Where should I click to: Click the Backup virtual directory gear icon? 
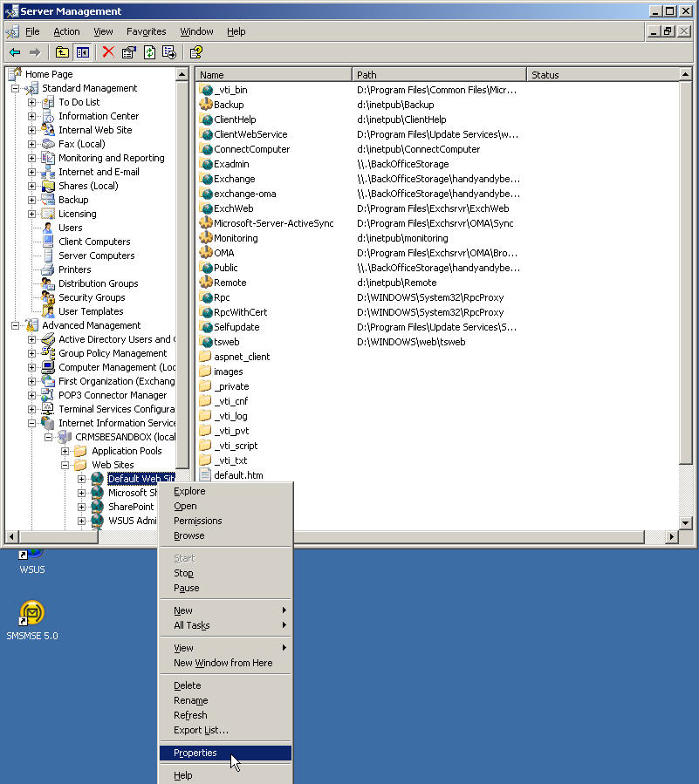(206, 105)
